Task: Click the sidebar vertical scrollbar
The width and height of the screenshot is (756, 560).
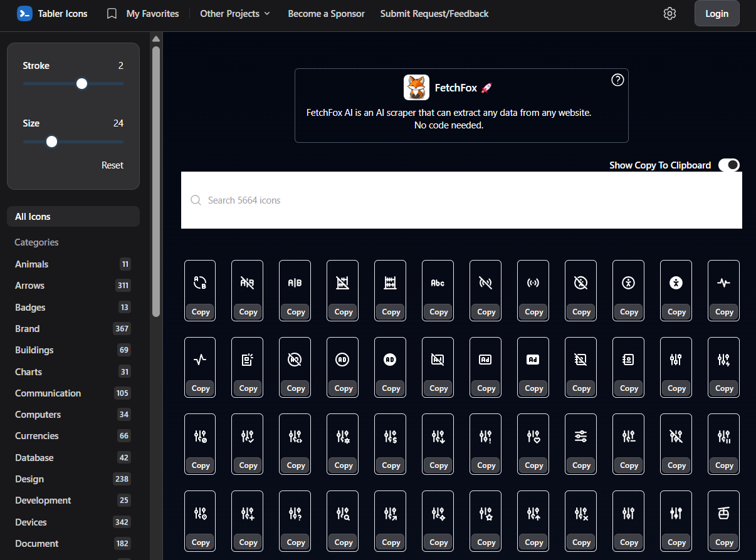Action: click(156, 182)
